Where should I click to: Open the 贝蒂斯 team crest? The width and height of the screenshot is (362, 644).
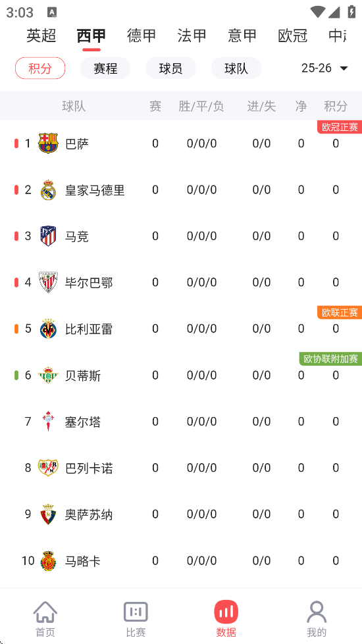point(48,375)
